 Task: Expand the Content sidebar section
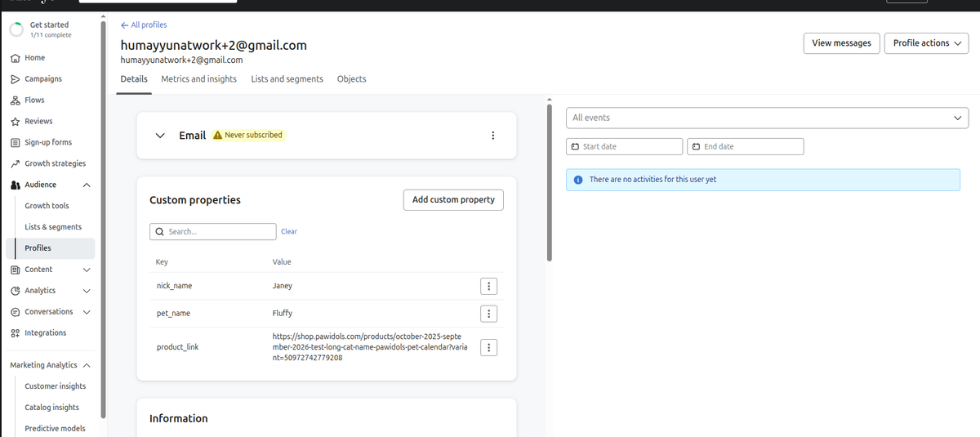[87, 270]
